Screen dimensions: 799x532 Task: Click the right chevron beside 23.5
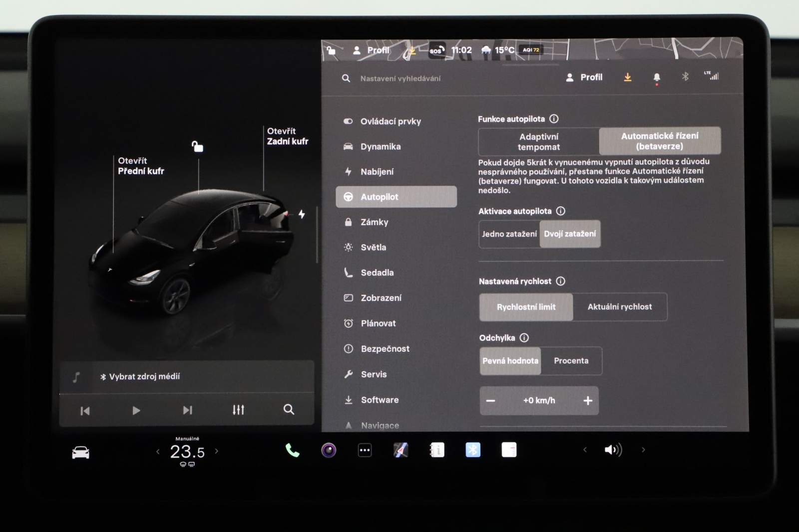click(217, 451)
